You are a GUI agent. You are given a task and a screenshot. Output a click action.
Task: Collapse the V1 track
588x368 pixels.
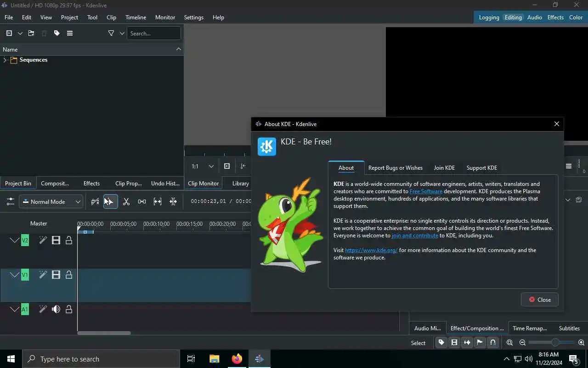[x=15, y=275]
